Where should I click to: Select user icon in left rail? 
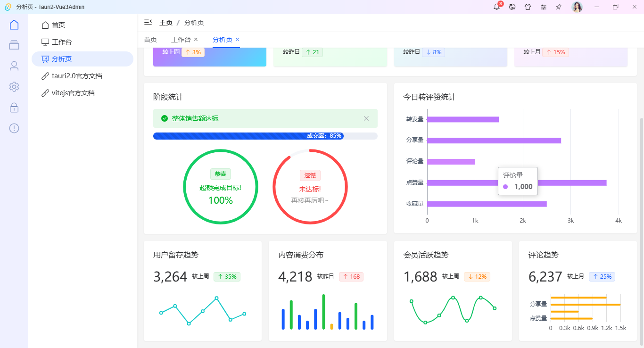point(14,66)
